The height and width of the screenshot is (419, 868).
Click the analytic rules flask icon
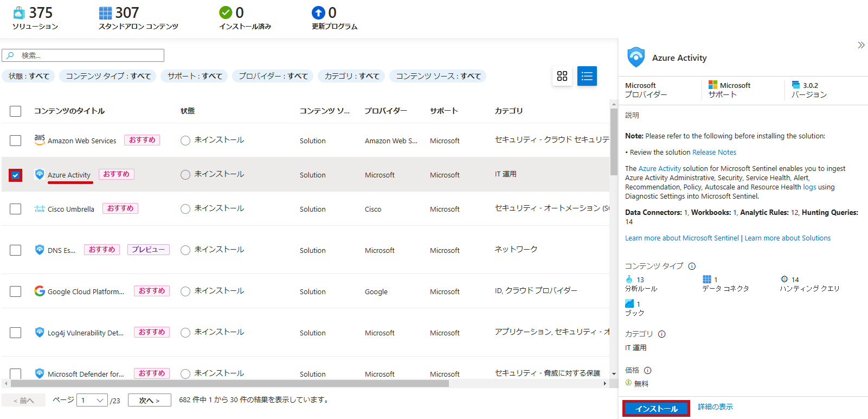coord(629,279)
